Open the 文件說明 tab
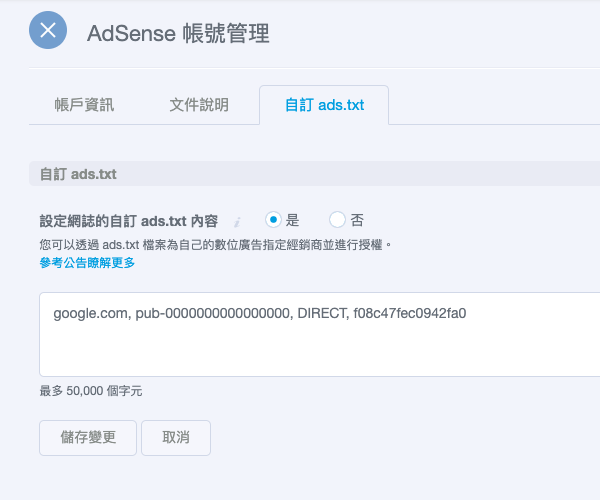Screen dimensions: 600x500 click(199, 105)
